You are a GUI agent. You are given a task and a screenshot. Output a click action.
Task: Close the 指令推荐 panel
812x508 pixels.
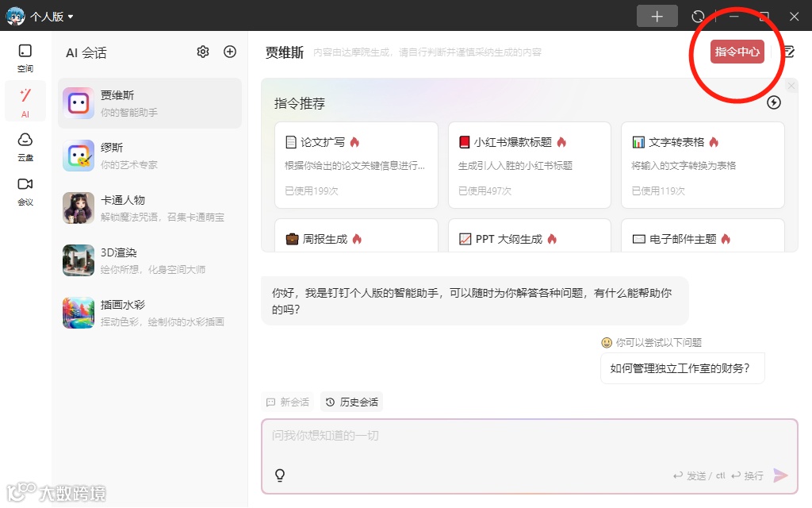pos(791,86)
